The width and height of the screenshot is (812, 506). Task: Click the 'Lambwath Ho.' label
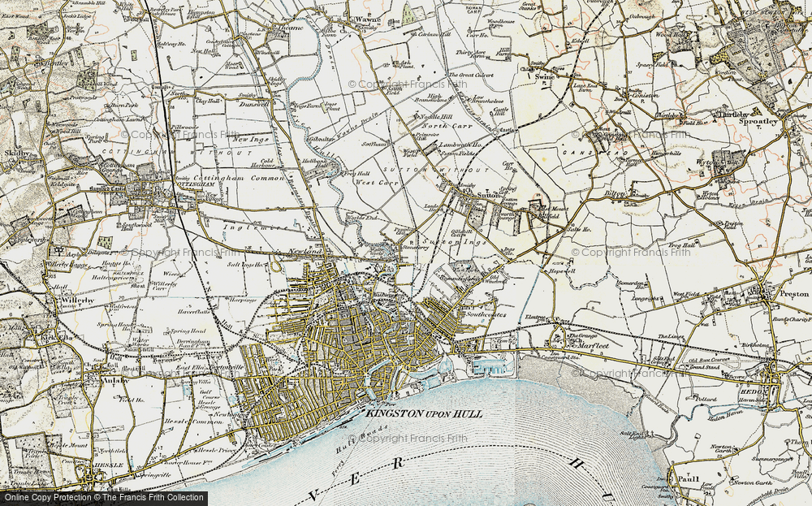tap(460, 145)
